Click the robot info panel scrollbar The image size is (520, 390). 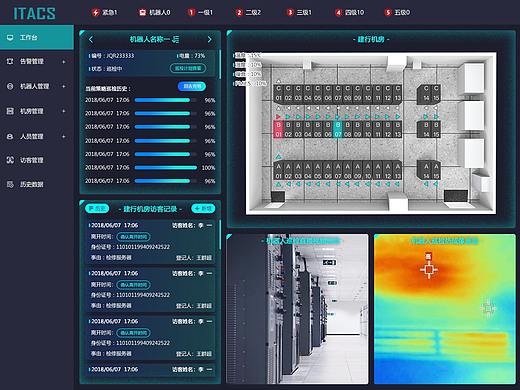click(x=220, y=64)
